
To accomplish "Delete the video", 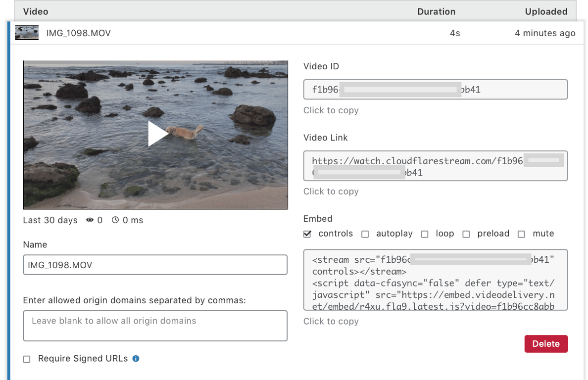I will coord(546,344).
